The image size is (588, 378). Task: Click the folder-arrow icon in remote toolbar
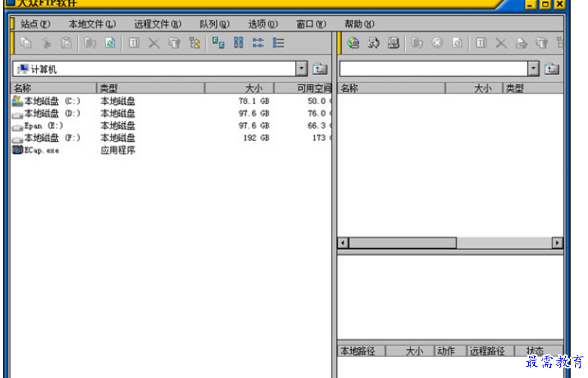point(521,43)
